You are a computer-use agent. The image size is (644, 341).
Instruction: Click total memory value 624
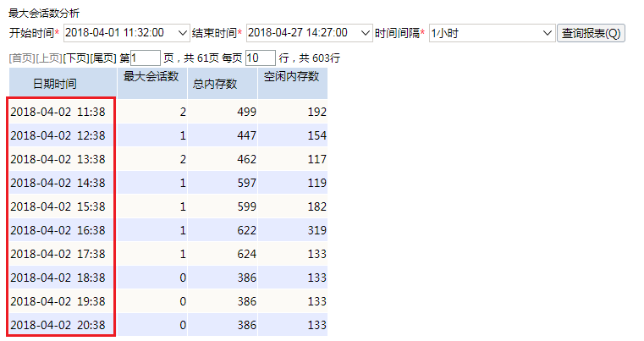click(x=246, y=254)
